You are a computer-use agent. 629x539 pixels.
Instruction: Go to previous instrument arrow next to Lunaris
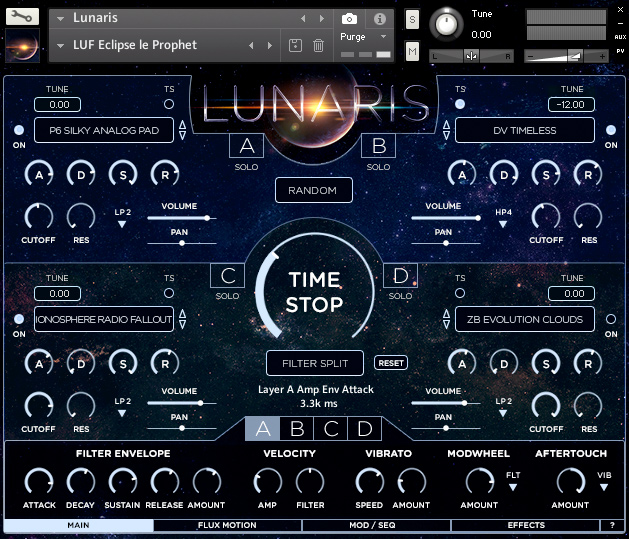[303, 18]
